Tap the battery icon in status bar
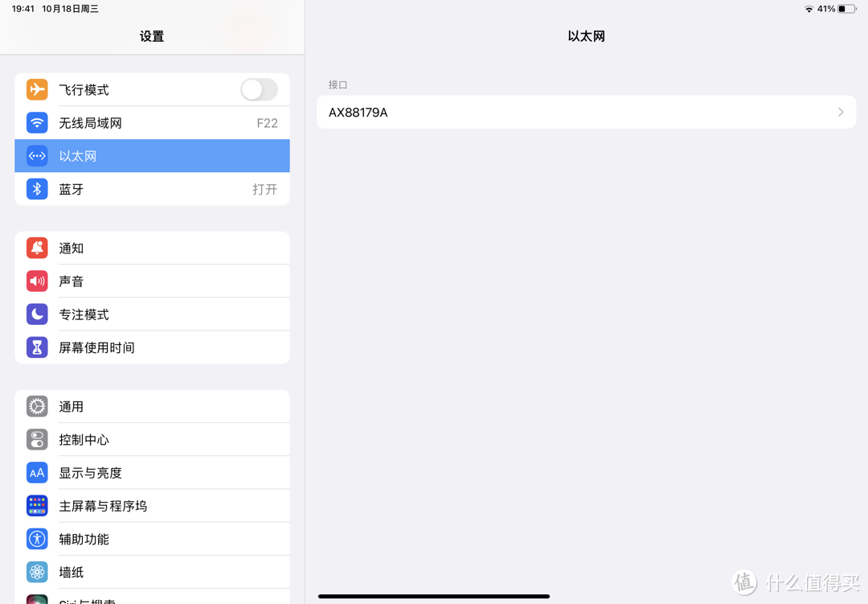The height and width of the screenshot is (604, 868). pyautogui.click(x=847, y=9)
